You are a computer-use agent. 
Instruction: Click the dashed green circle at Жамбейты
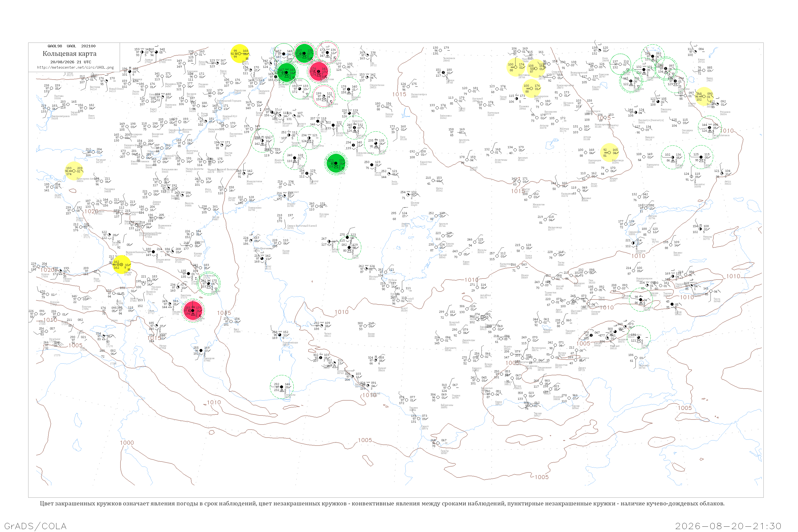point(309,138)
